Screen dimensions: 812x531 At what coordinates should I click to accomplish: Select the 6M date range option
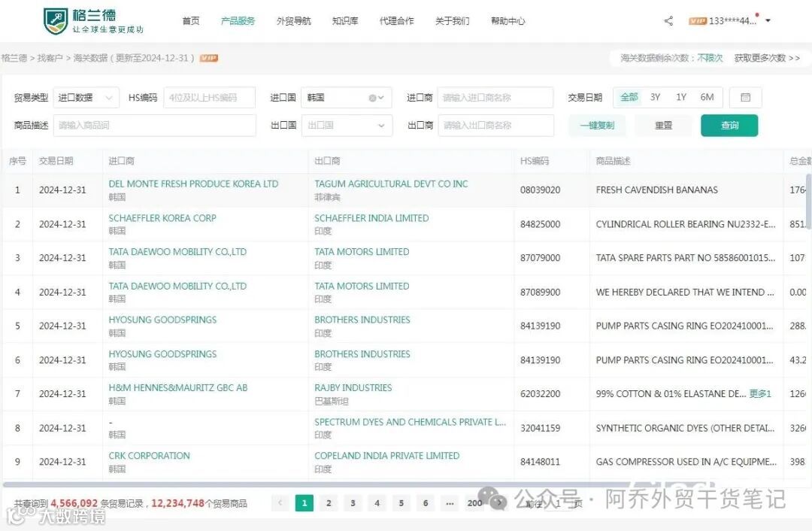(707, 97)
